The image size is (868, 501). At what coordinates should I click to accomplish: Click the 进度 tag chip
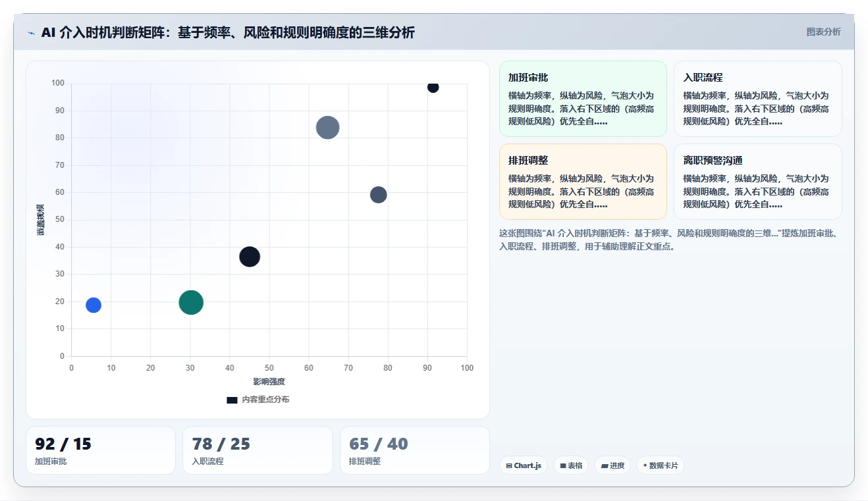tap(612, 465)
